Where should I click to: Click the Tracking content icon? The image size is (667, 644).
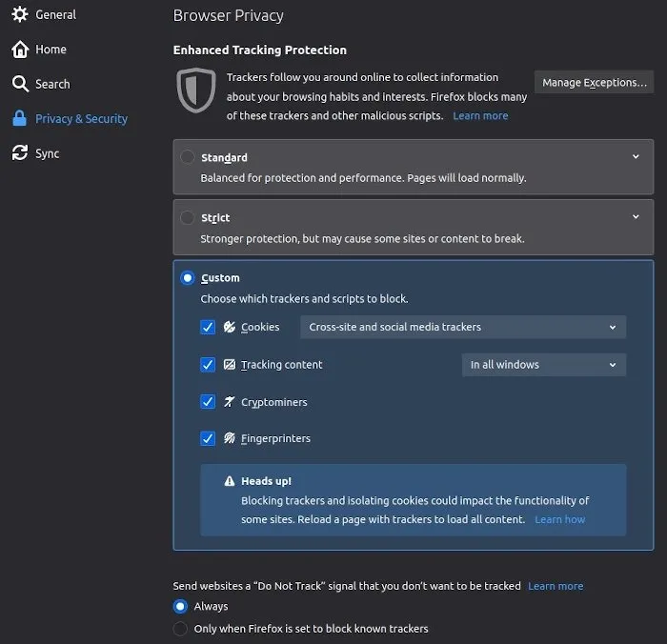pyautogui.click(x=230, y=365)
